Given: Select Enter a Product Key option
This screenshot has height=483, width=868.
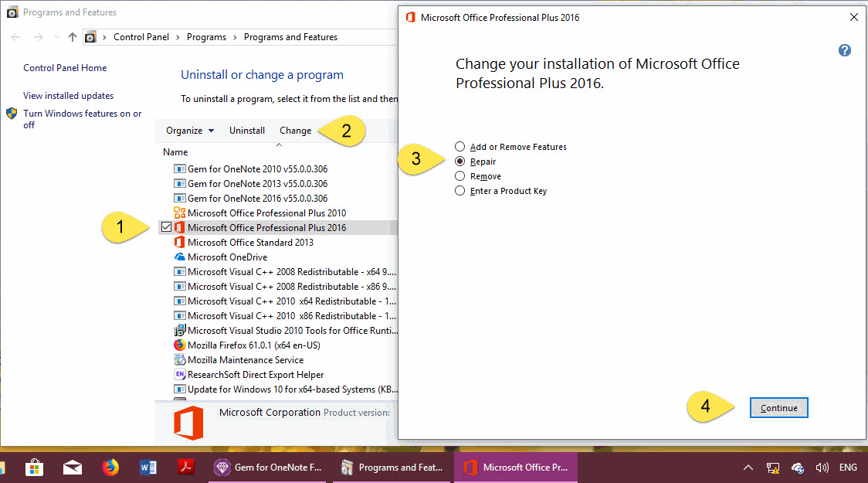Looking at the screenshot, I should pyautogui.click(x=460, y=191).
